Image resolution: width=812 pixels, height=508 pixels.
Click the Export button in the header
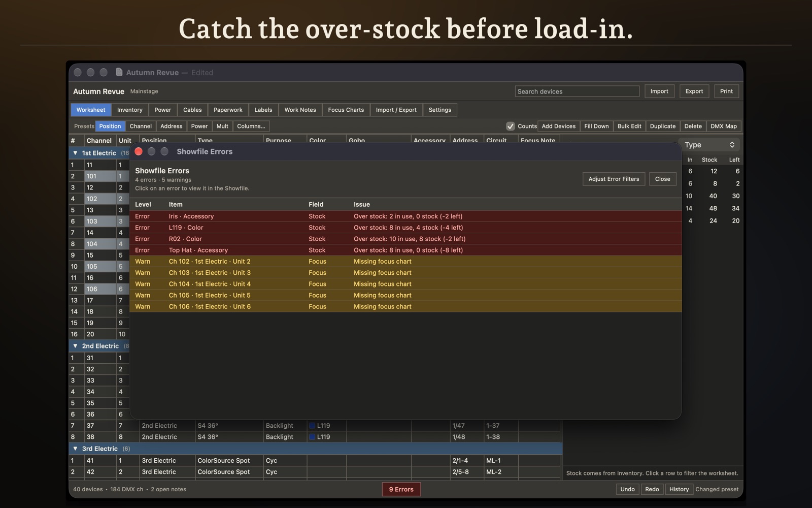tap(694, 91)
